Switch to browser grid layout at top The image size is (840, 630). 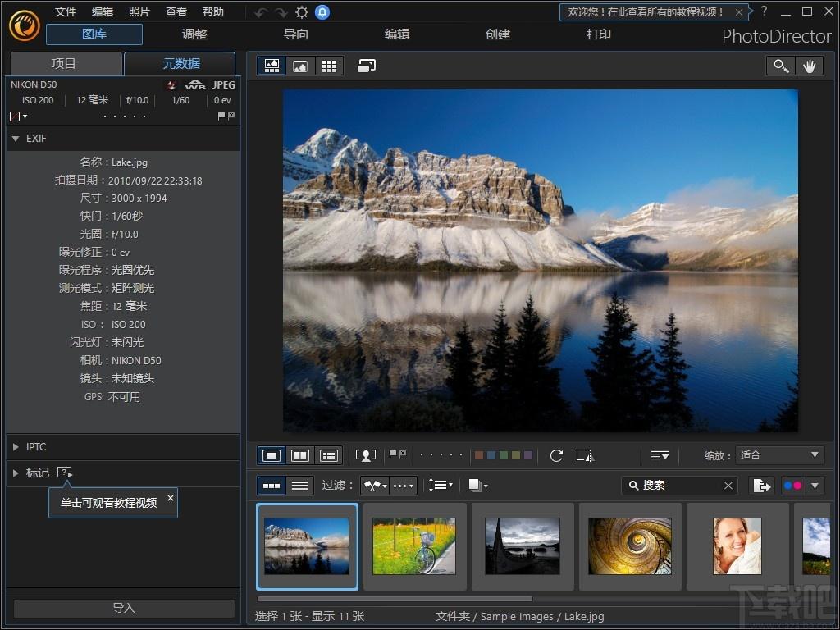(329, 66)
